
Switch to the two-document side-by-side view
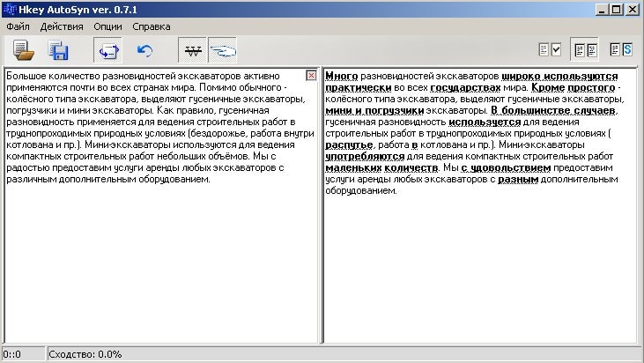[x=585, y=51]
